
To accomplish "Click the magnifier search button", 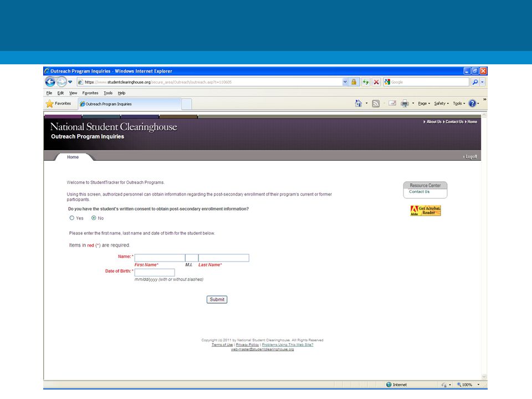I will (x=475, y=82).
